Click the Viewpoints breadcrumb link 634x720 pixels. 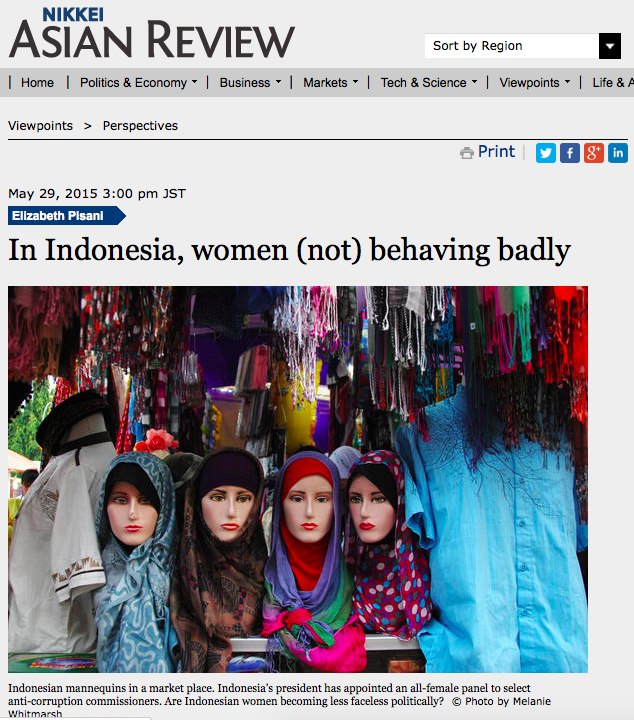click(x=40, y=126)
